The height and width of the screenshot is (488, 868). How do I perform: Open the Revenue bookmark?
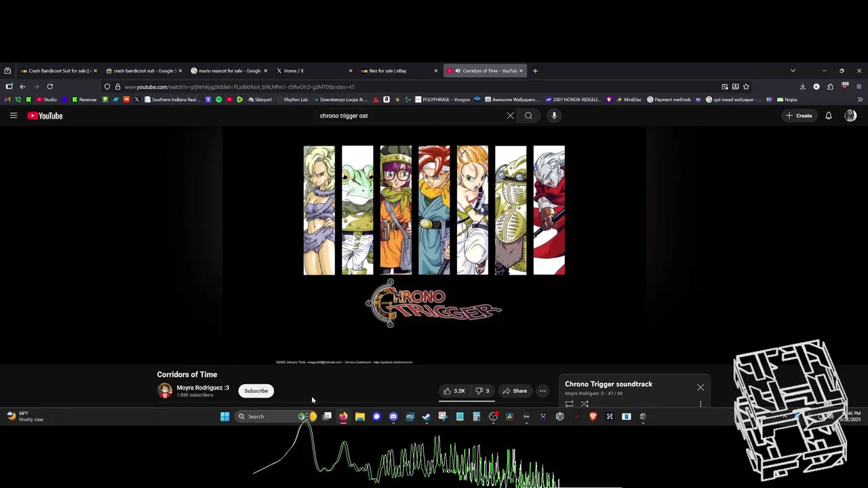[84, 100]
